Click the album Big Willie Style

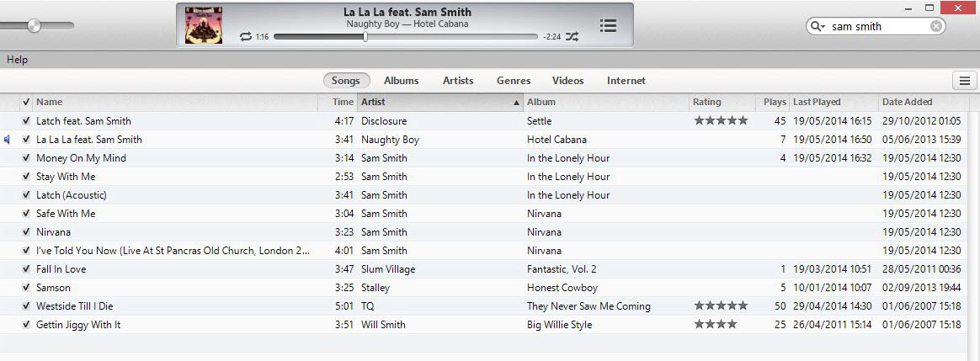[559, 325]
